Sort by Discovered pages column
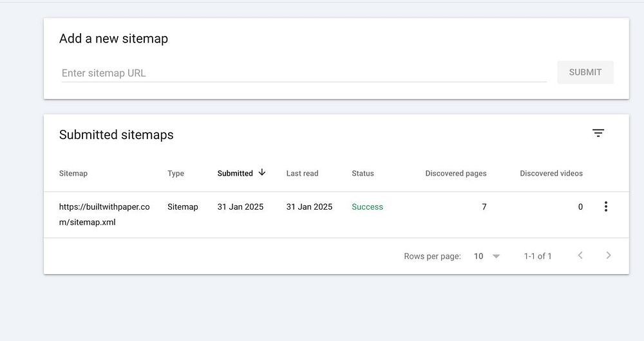Viewport: 644px width, 341px height. pyautogui.click(x=456, y=173)
